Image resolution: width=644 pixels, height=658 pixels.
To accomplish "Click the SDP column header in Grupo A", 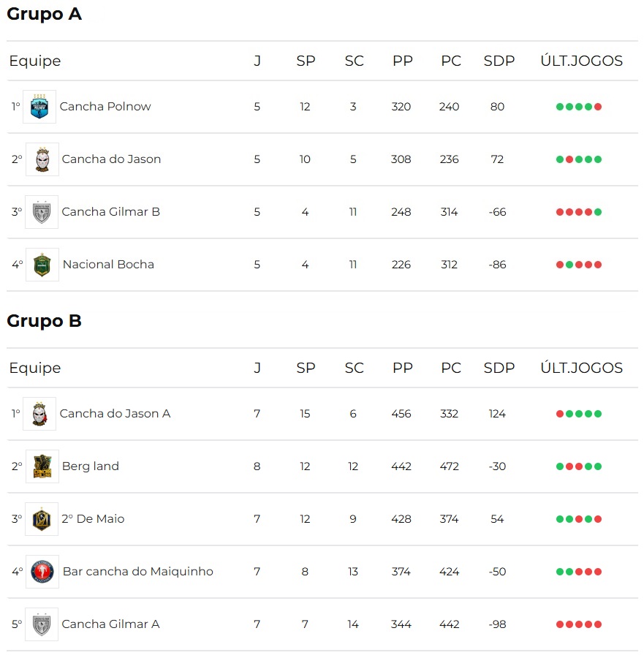I will point(499,61).
